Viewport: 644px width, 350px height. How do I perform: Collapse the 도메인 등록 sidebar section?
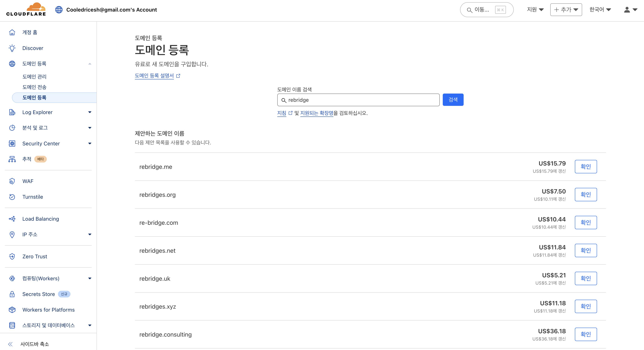click(x=90, y=64)
